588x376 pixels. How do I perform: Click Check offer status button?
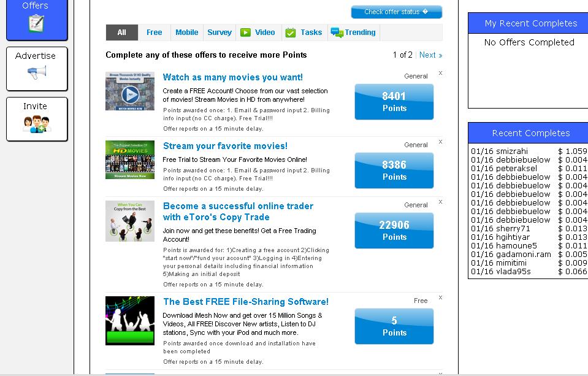pos(396,12)
